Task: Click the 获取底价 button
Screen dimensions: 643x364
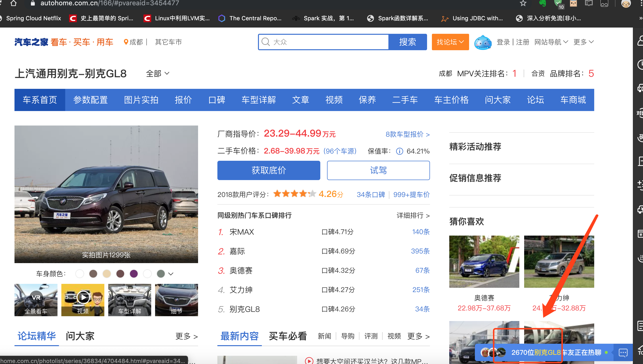Action: tap(269, 170)
